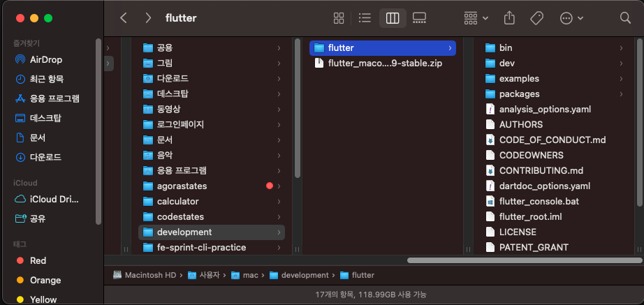The width and height of the screenshot is (644, 305).
Task: Click 사용자 in the path bar
Action: 204,275
